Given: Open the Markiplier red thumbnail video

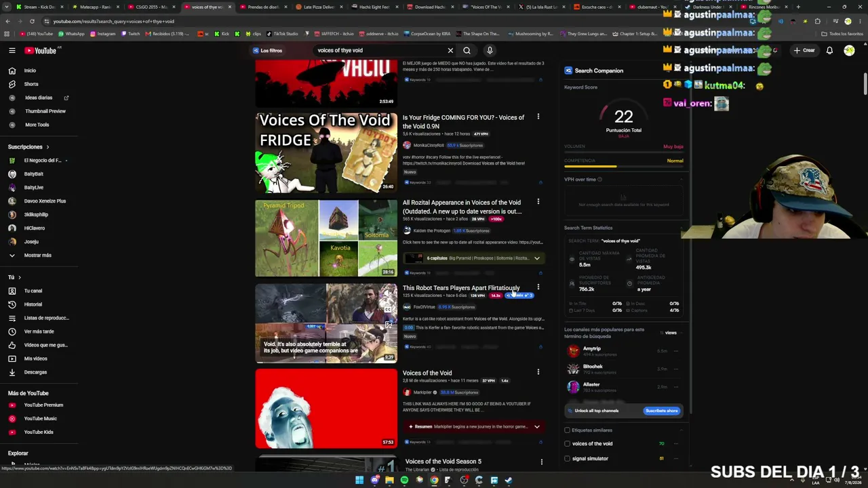Looking at the screenshot, I should [x=326, y=409].
